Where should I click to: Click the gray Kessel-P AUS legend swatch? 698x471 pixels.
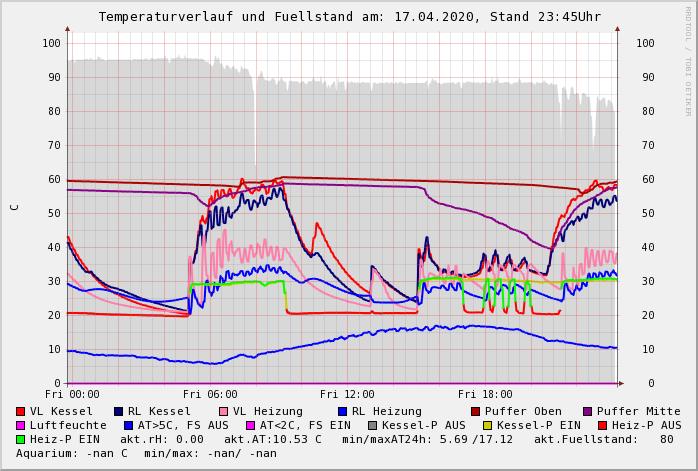[x=371, y=425]
